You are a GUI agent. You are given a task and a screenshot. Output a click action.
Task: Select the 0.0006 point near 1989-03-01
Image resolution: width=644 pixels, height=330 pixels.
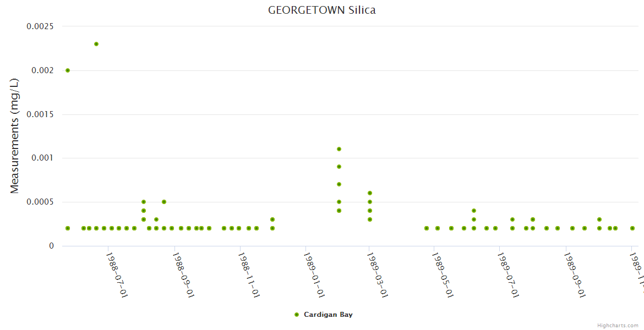tap(370, 193)
